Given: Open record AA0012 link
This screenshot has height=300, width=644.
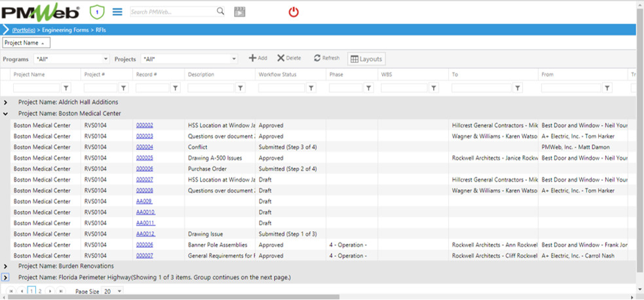Looking at the screenshot, I should (146, 234).
